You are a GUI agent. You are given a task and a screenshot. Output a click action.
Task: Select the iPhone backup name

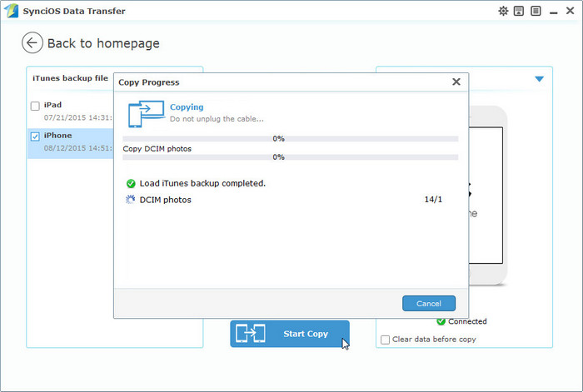click(57, 136)
